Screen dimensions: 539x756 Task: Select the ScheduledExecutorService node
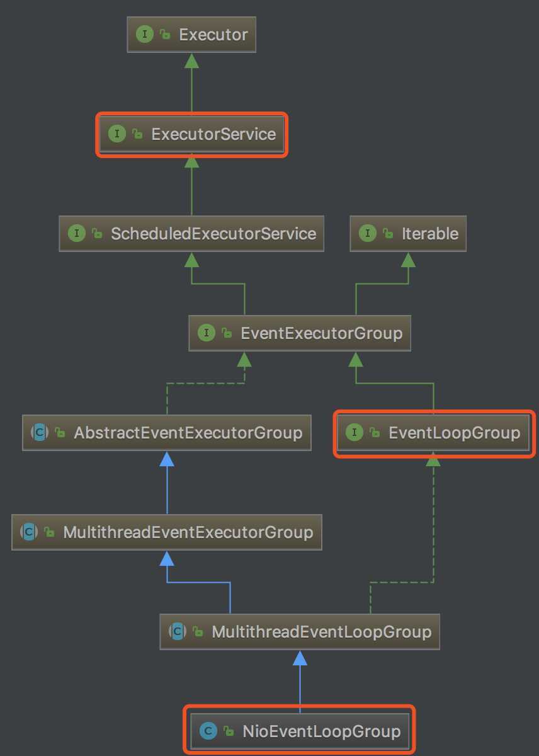pos(191,234)
